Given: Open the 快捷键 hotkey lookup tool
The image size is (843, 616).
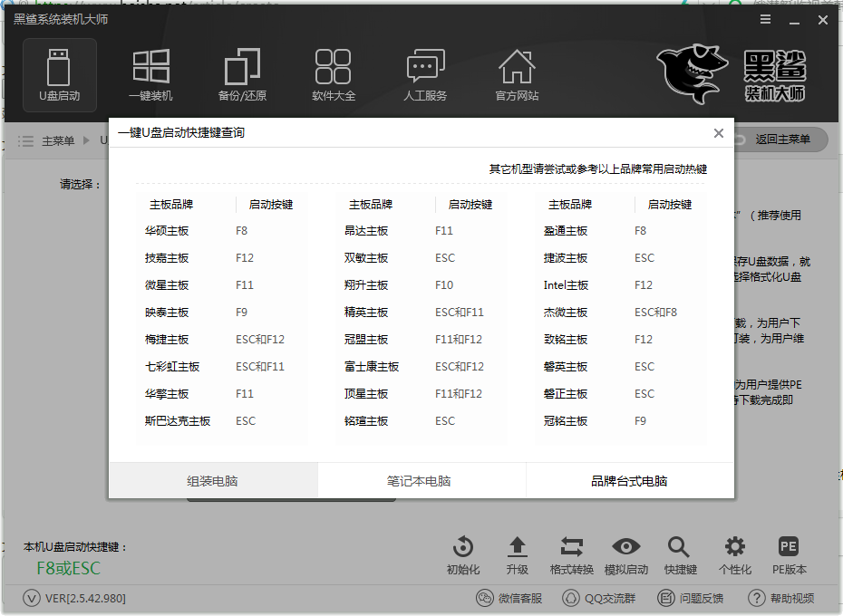Looking at the screenshot, I should [x=679, y=555].
